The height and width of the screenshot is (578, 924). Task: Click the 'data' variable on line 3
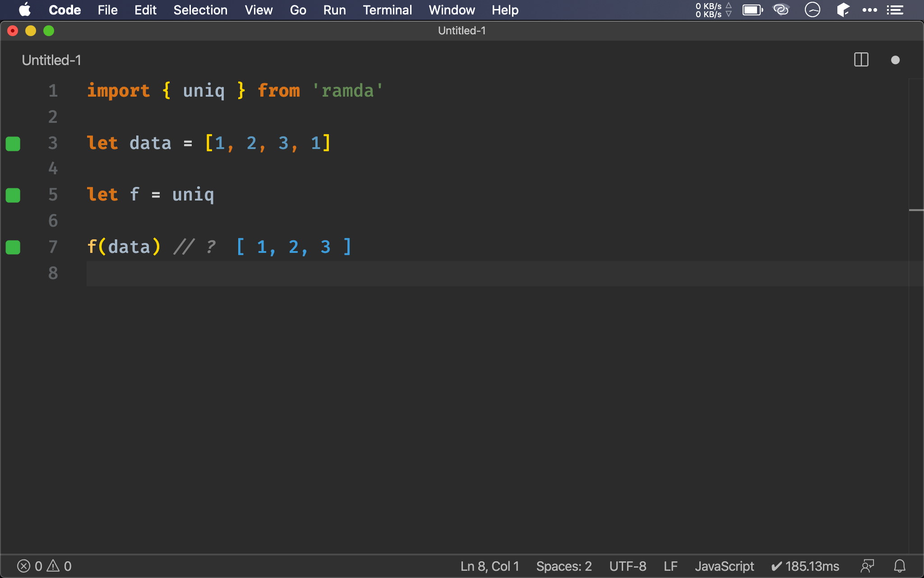tap(150, 143)
